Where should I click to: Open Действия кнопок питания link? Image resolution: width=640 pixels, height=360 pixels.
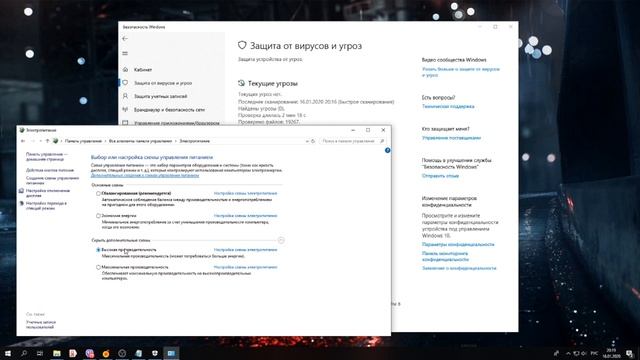point(50,170)
